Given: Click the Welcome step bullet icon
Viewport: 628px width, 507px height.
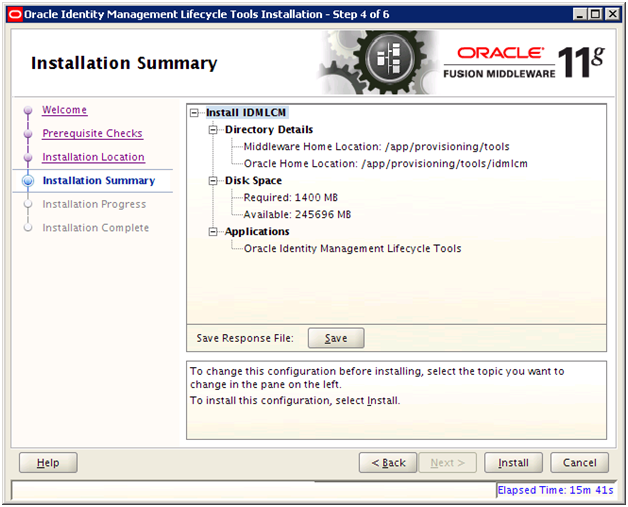Looking at the screenshot, I should tap(28, 110).
